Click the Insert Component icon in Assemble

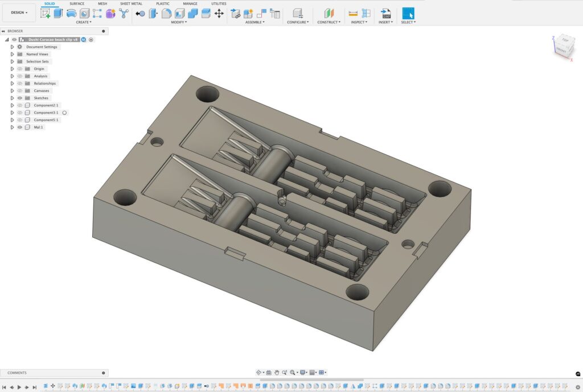[x=235, y=14]
